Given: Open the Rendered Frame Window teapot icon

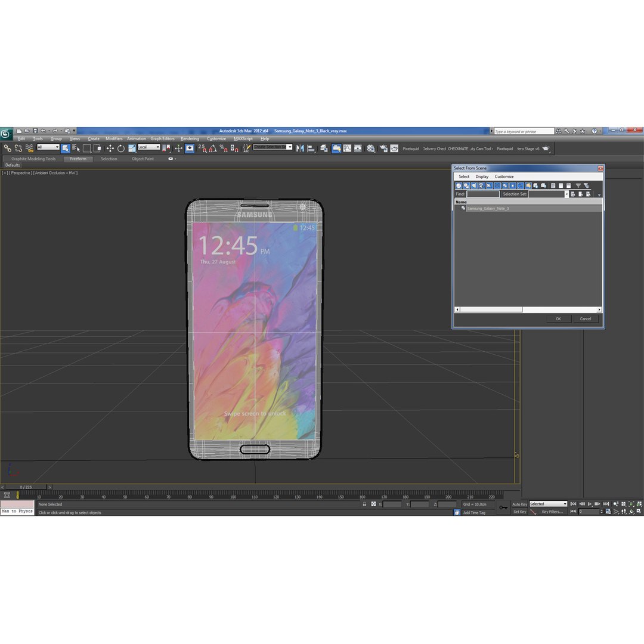Looking at the screenshot, I should [394, 148].
